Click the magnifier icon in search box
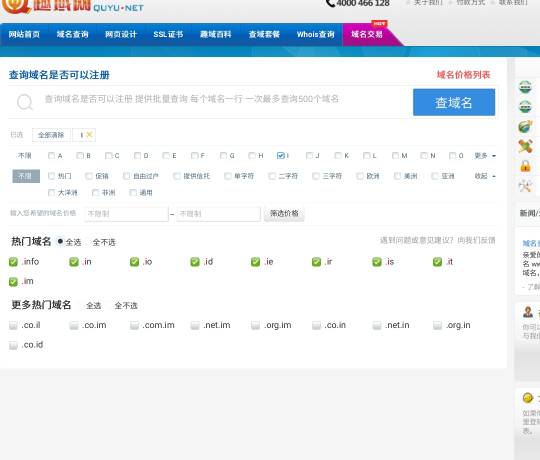This screenshot has height=460, width=540. tap(25, 102)
